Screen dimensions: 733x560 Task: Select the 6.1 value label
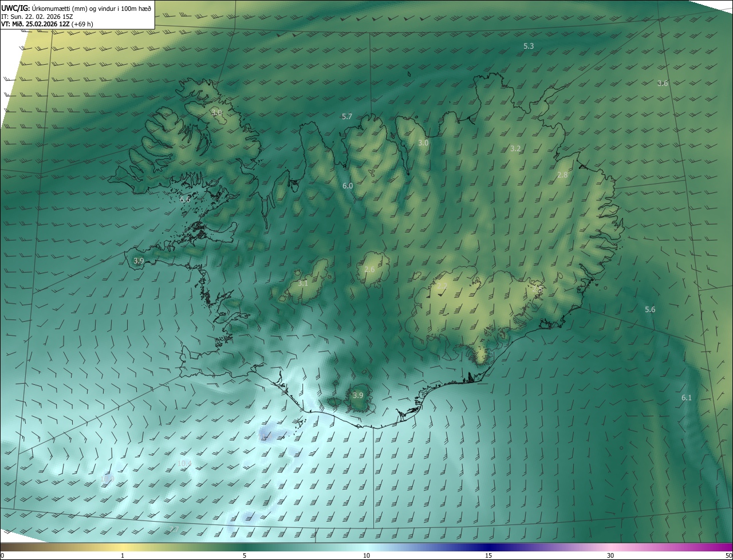pos(686,397)
